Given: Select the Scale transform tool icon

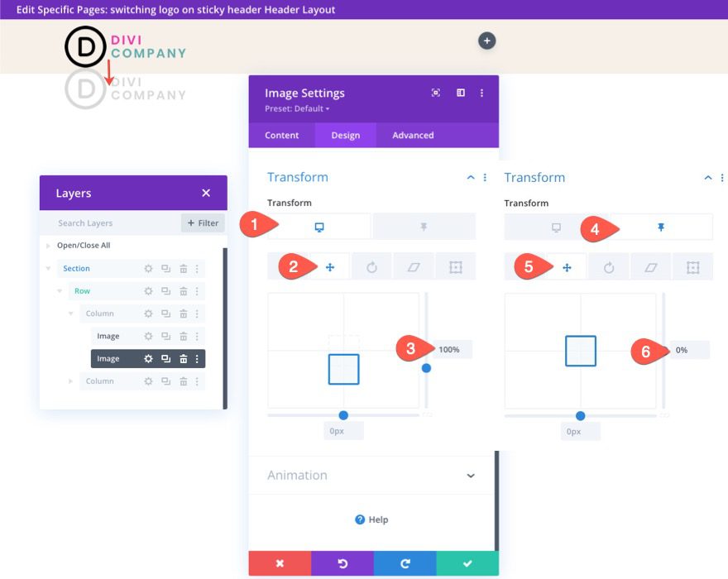Looking at the screenshot, I should click(x=455, y=266).
